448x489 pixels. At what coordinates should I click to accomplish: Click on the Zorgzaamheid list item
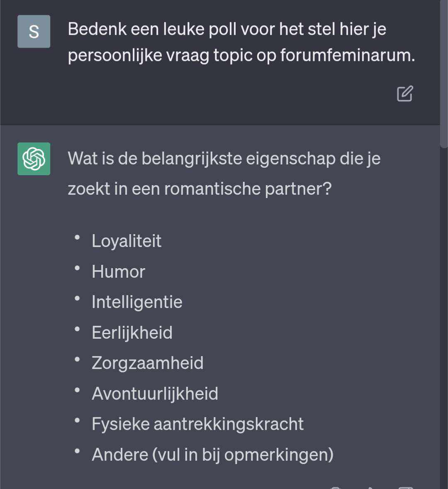click(x=148, y=363)
